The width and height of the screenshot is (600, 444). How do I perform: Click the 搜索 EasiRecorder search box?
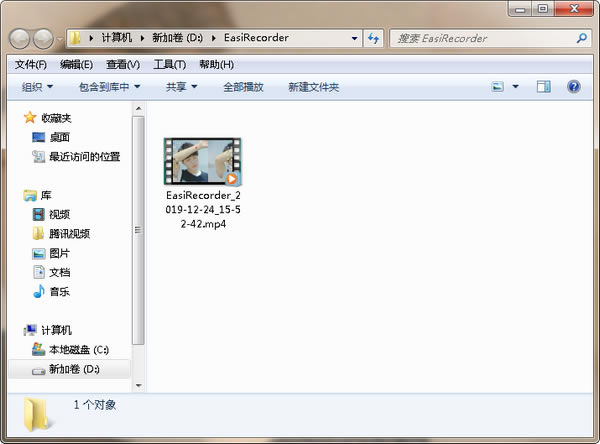480,38
